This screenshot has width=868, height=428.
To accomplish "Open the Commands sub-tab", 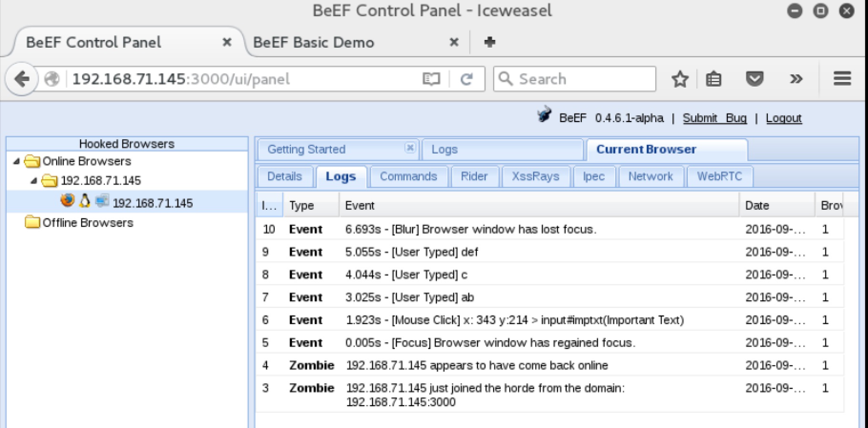I will [x=409, y=176].
